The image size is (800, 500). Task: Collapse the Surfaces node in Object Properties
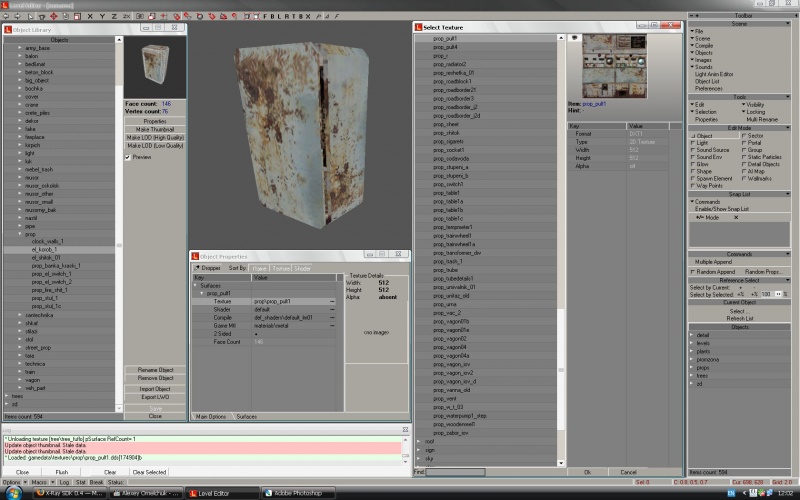pos(196,284)
